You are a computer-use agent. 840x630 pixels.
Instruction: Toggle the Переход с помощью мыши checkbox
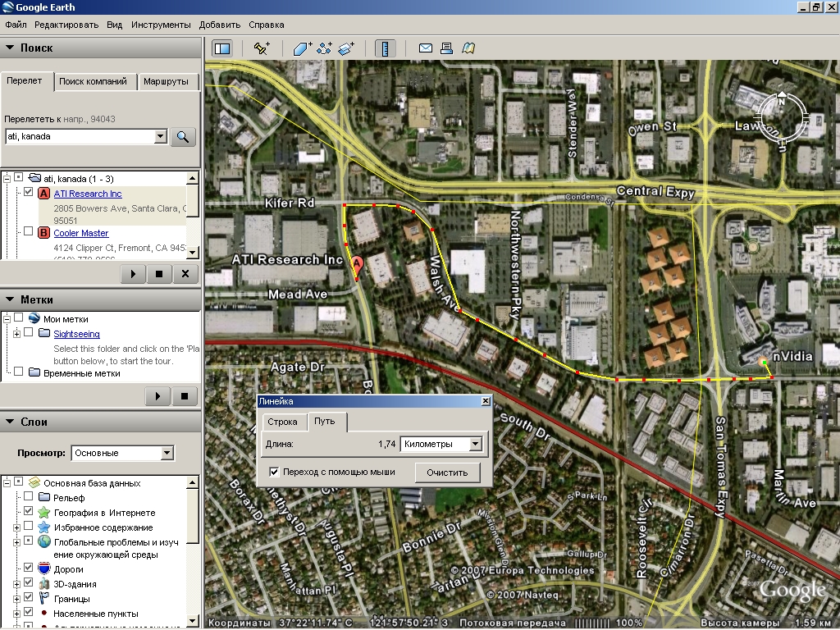[274, 472]
